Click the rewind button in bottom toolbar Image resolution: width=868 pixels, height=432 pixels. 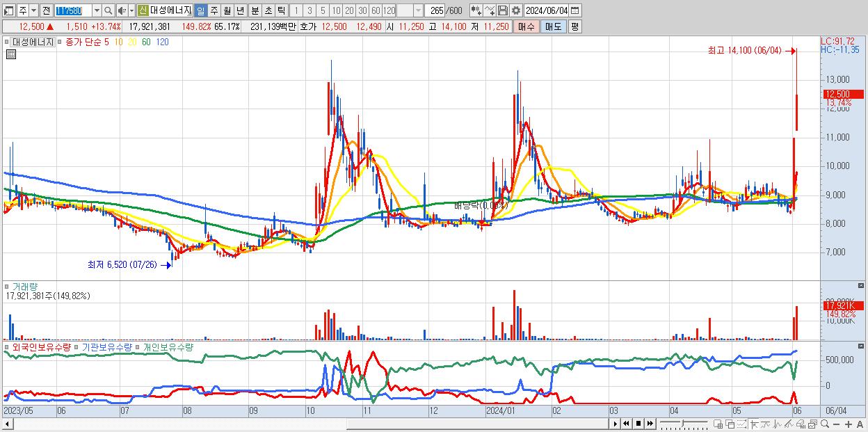[626, 424]
